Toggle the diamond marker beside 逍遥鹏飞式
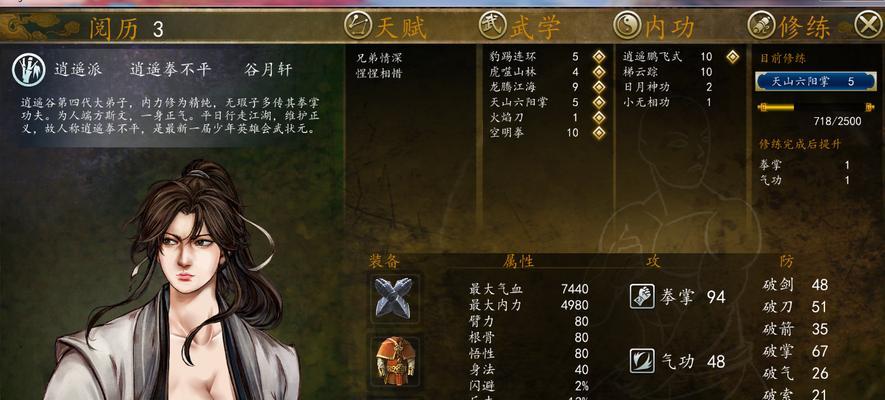Screen dimensions: 885x400 pyautogui.click(x=733, y=57)
